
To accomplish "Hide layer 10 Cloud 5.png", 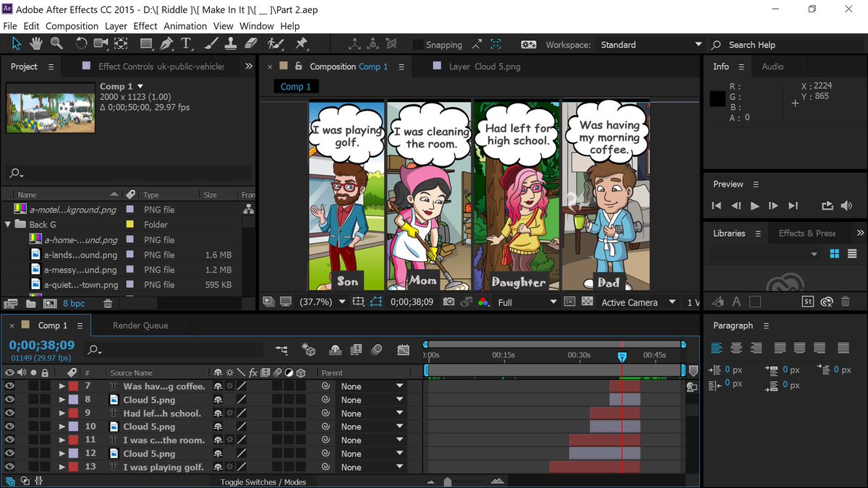I will (9, 427).
